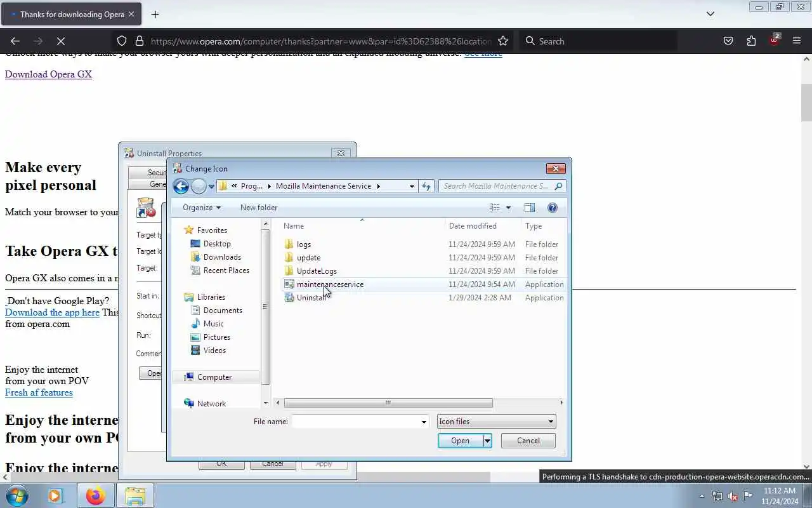Open Documents library
This screenshot has width=812, height=508.
(223, 311)
